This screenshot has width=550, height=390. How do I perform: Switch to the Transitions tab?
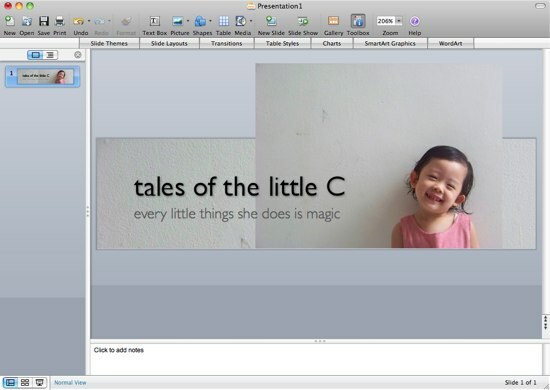coord(227,43)
